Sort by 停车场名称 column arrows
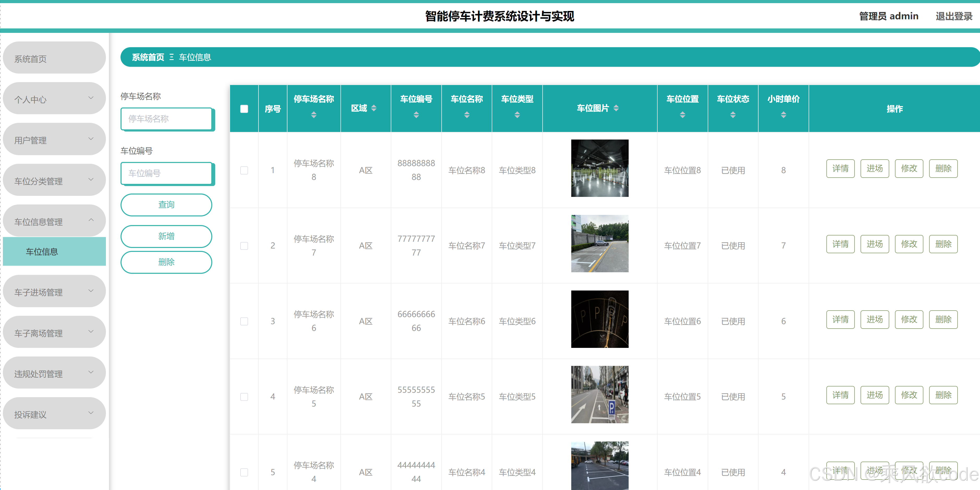This screenshot has width=980, height=490. [x=314, y=114]
